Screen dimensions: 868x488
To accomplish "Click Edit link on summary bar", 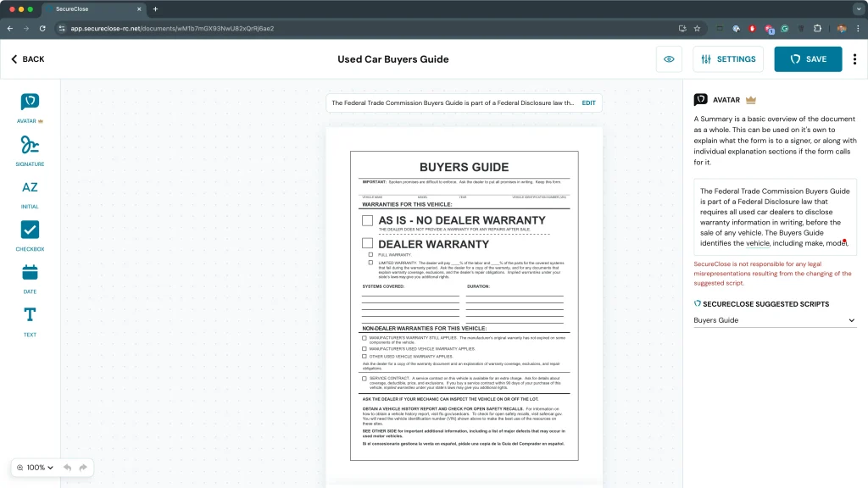I will point(588,103).
